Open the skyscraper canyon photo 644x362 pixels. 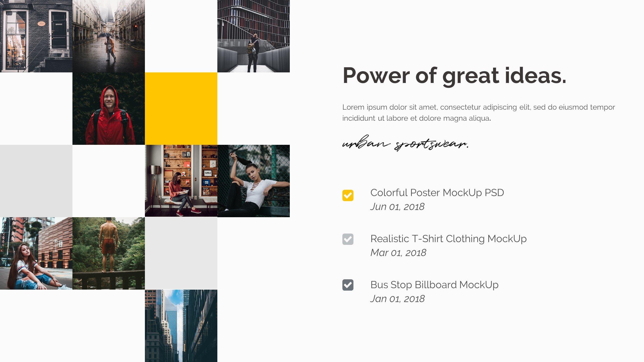pyautogui.click(x=181, y=326)
